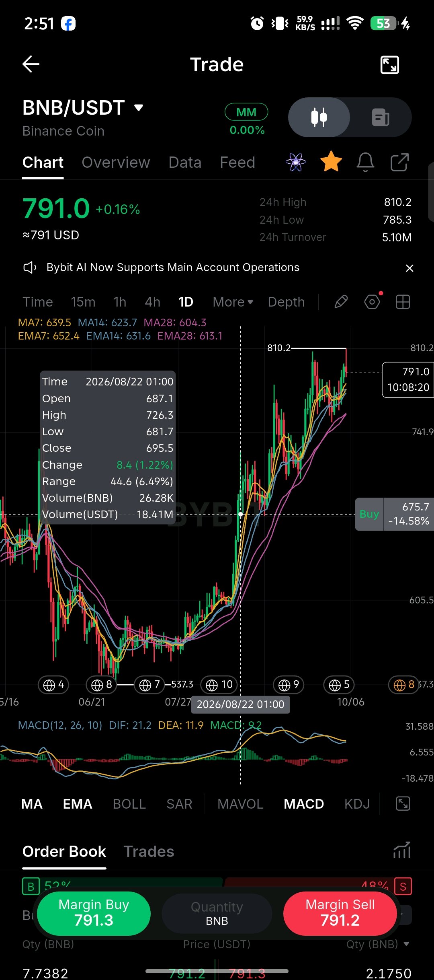Enable the BOLL indicator
The width and height of the screenshot is (434, 980).
click(129, 804)
